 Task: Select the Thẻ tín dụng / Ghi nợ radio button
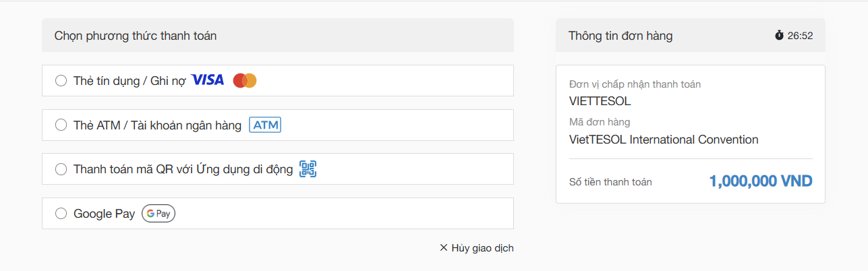pos(61,80)
